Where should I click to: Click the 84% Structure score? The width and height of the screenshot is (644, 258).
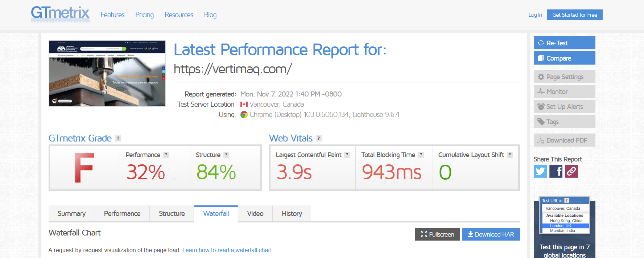coord(216,172)
